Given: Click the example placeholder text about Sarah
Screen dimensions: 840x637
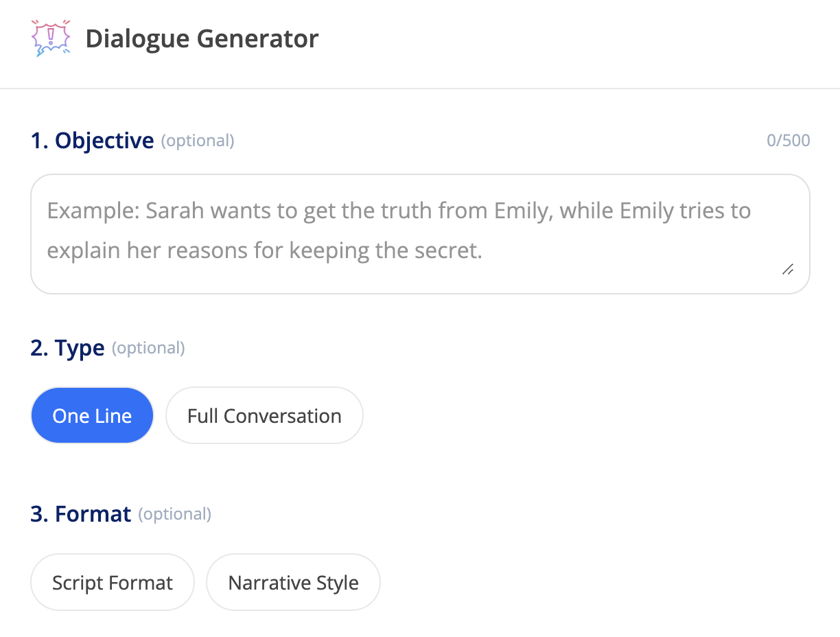Looking at the screenshot, I should tap(398, 210).
